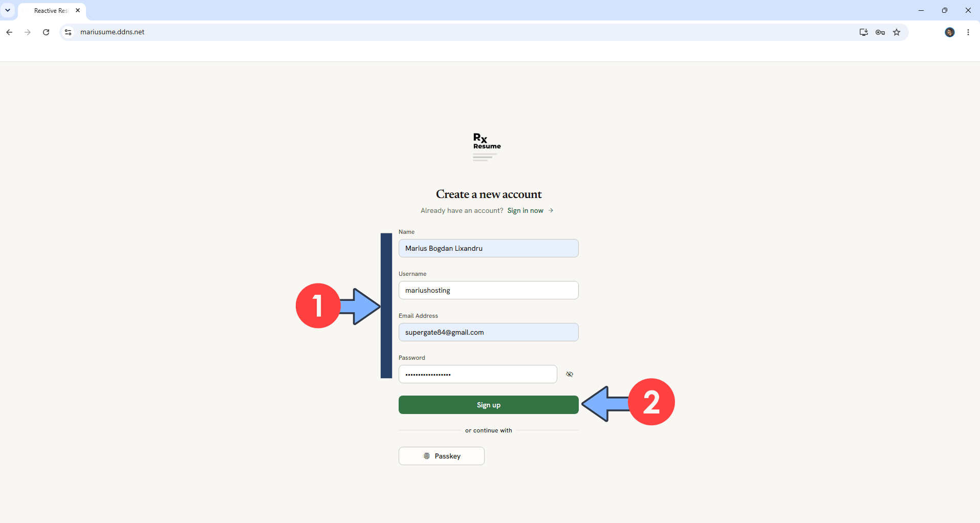Click the Username input field
The width and height of the screenshot is (980, 523).
pyautogui.click(x=489, y=290)
